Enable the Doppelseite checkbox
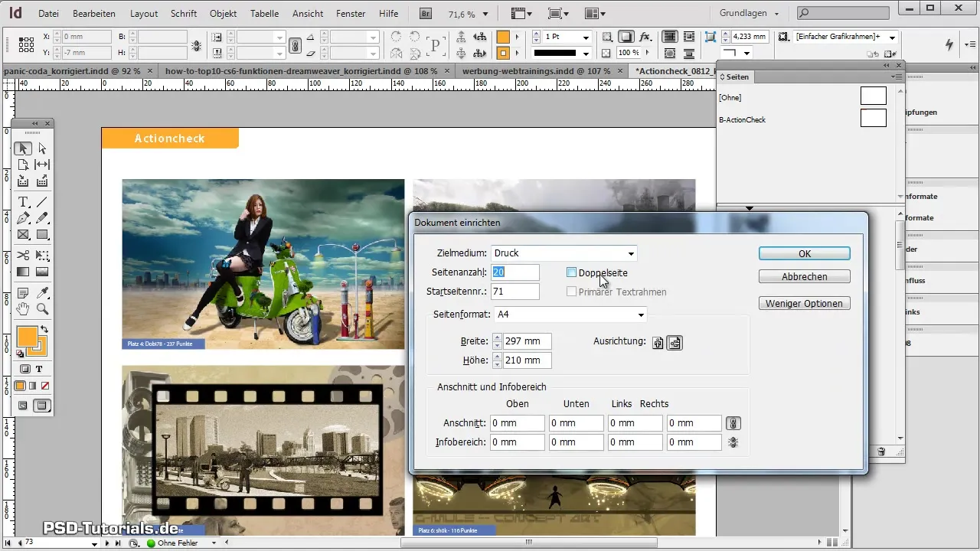980x551 pixels. pyautogui.click(x=571, y=272)
